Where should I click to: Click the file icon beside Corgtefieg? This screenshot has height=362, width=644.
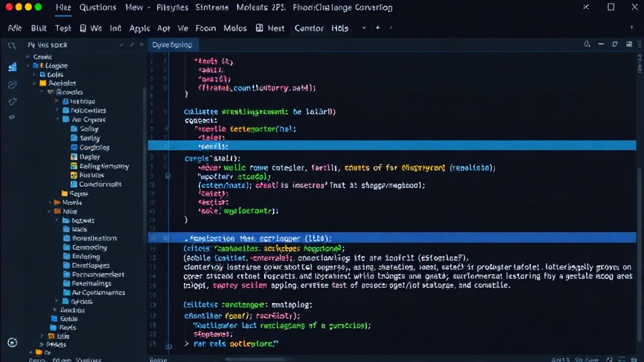click(74, 147)
